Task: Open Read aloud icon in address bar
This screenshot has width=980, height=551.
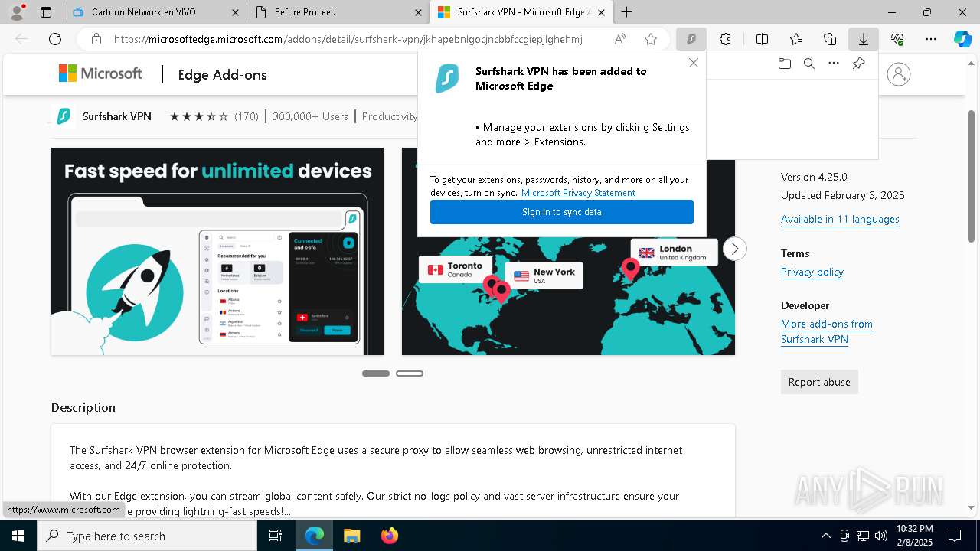Action: 620,39
